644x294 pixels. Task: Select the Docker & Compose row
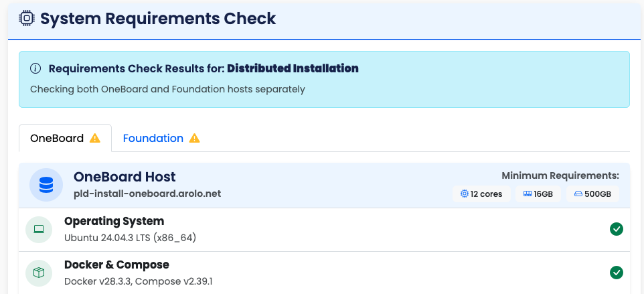point(321,273)
